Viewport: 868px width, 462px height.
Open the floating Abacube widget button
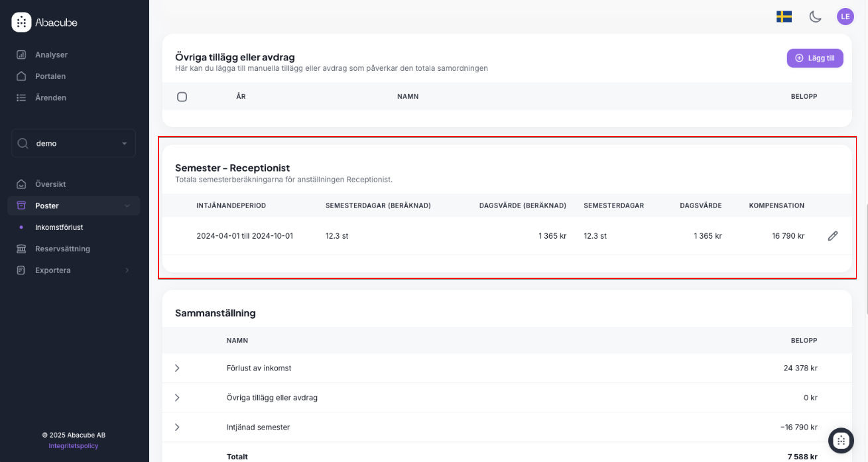click(841, 440)
